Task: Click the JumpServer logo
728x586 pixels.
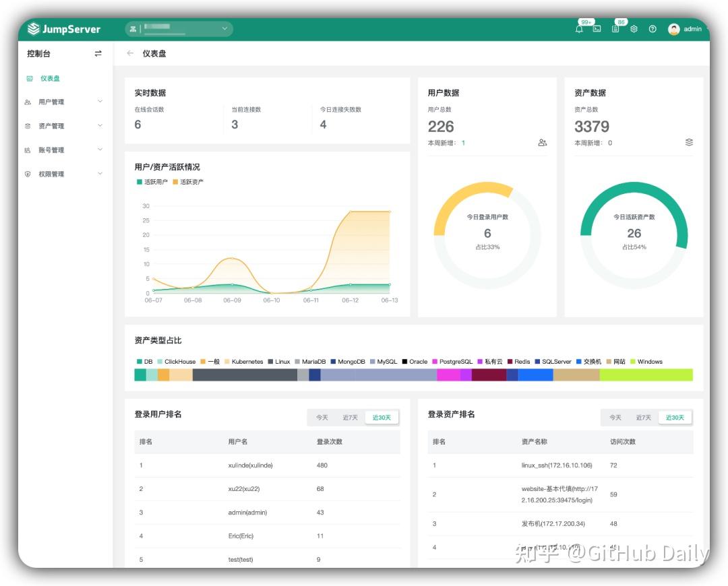Action: tap(64, 29)
